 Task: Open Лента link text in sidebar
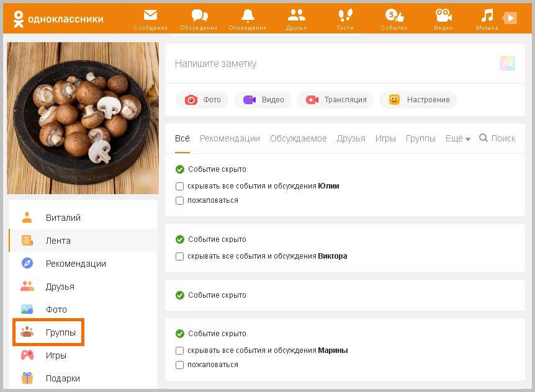(58, 241)
